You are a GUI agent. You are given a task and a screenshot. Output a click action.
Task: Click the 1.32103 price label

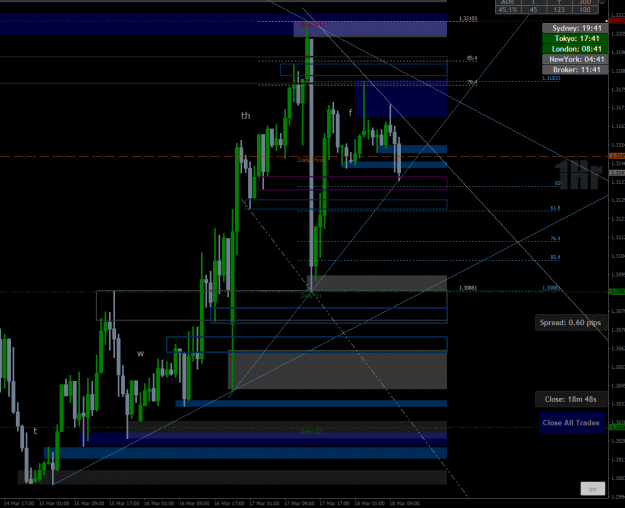click(468, 18)
